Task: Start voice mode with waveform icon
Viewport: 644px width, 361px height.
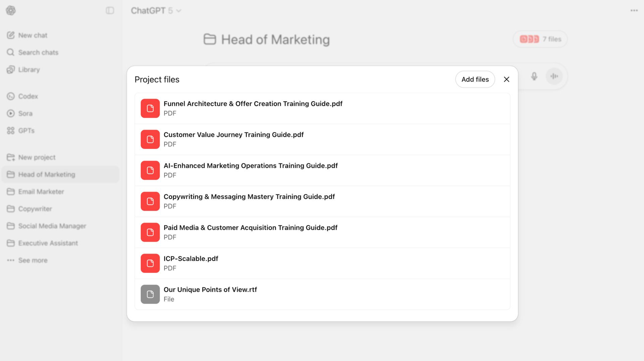Action: [554, 76]
